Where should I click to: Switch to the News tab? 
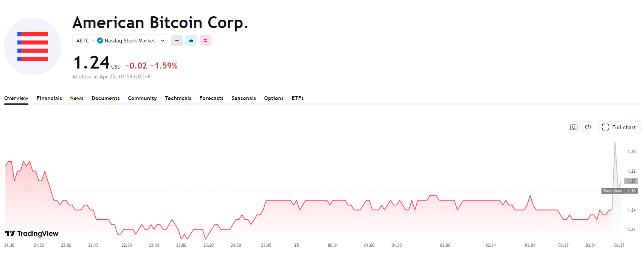pos(77,98)
